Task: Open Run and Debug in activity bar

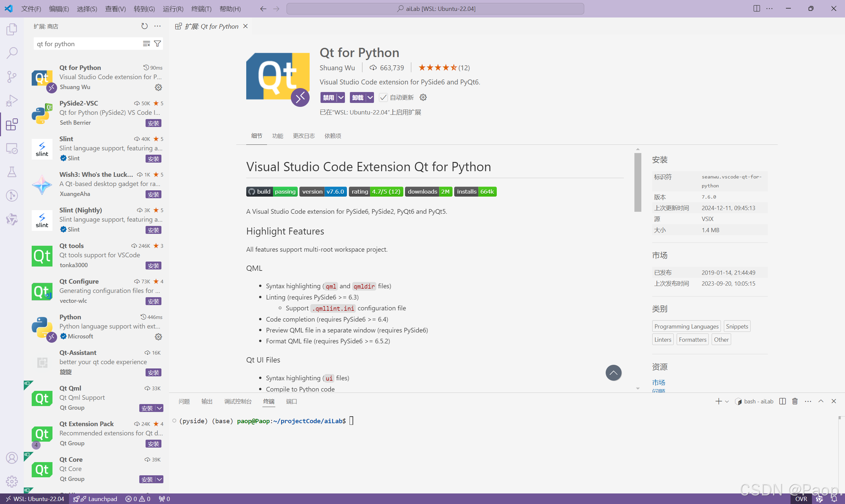Action: pos(12,100)
